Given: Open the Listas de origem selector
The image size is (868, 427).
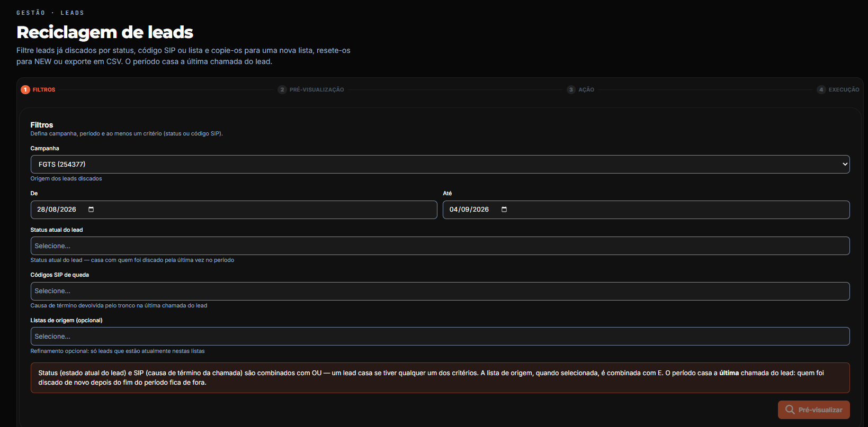Looking at the screenshot, I should tap(440, 337).
